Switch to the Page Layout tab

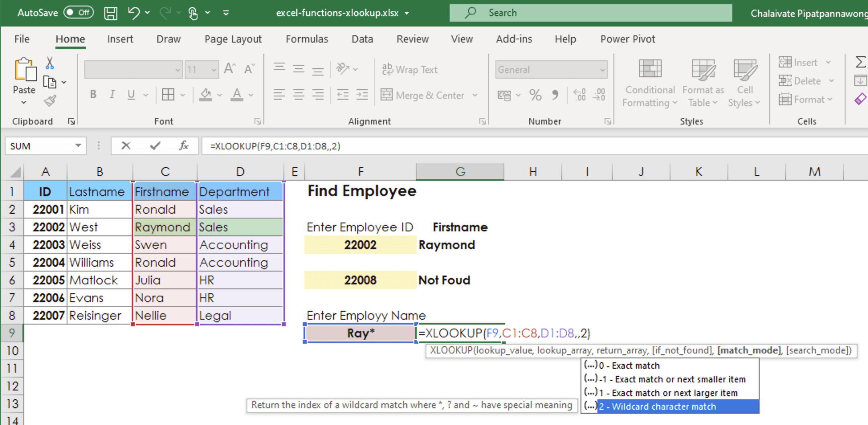click(233, 39)
